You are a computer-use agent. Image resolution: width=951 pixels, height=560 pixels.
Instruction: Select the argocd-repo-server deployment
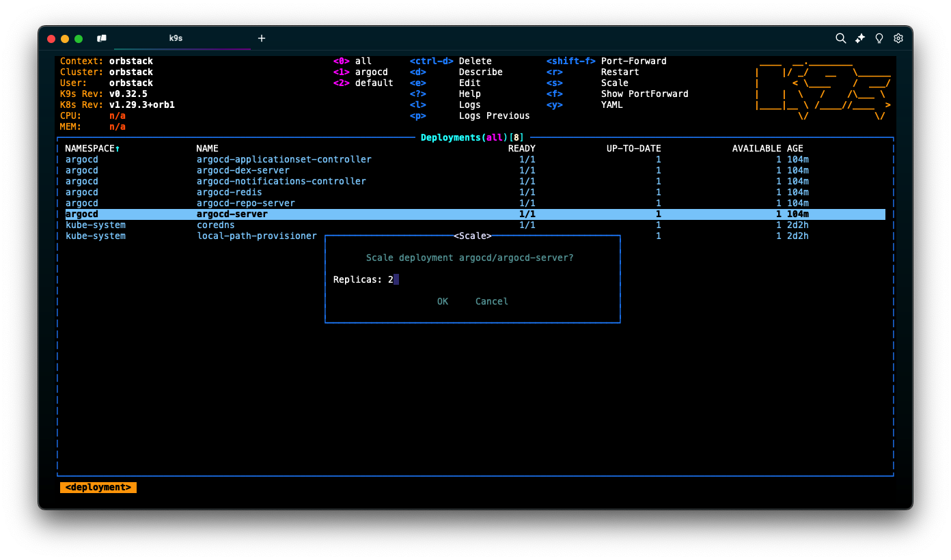click(475, 203)
